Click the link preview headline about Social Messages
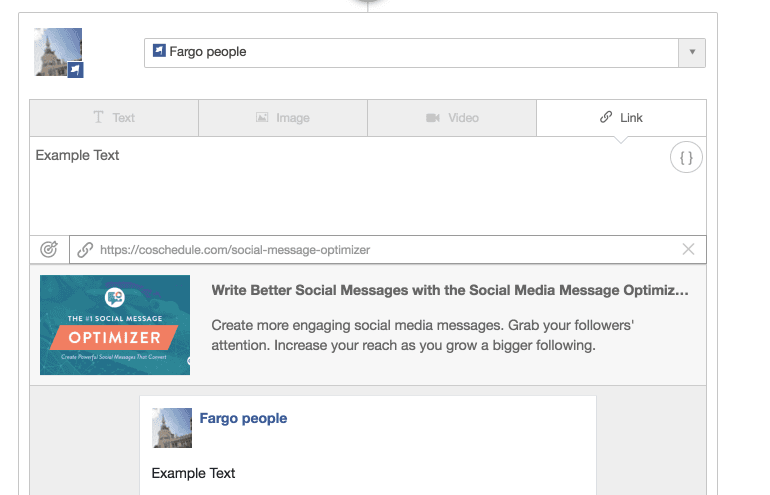The width and height of the screenshot is (770, 495). click(x=450, y=290)
